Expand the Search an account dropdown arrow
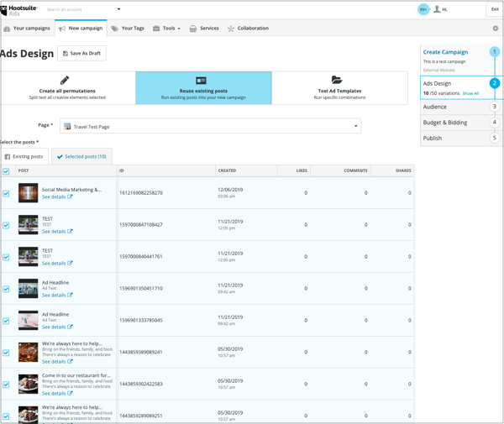Image resolution: width=504 pixels, height=424 pixels. [118, 9]
